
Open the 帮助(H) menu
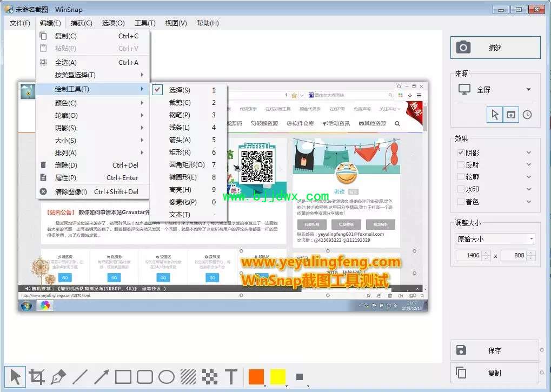(x=207, y=23)
